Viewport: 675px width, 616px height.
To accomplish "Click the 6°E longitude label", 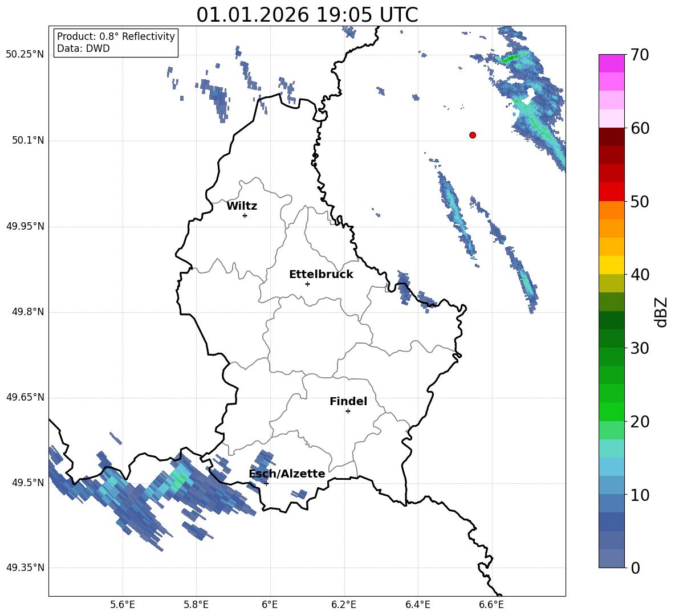I will point(270,605).
